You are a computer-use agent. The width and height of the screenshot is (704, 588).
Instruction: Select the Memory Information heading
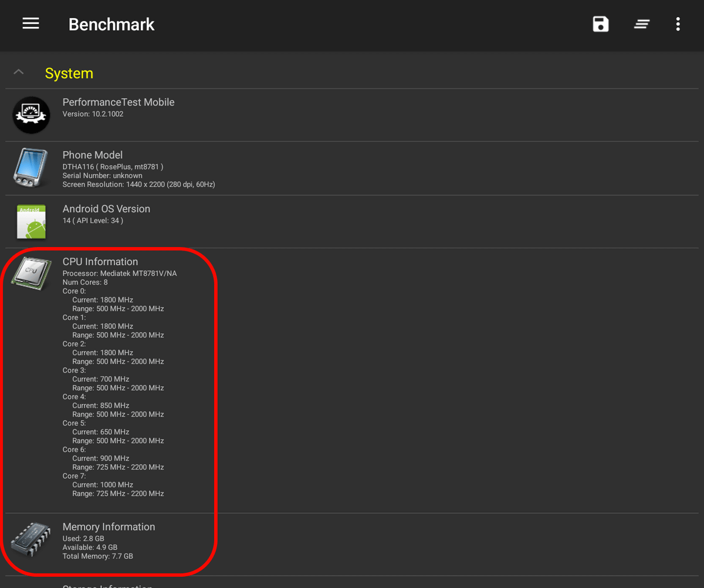pos(109,527)
